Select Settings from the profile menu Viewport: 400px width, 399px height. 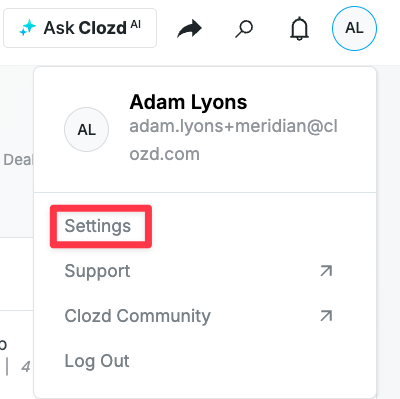98,226
